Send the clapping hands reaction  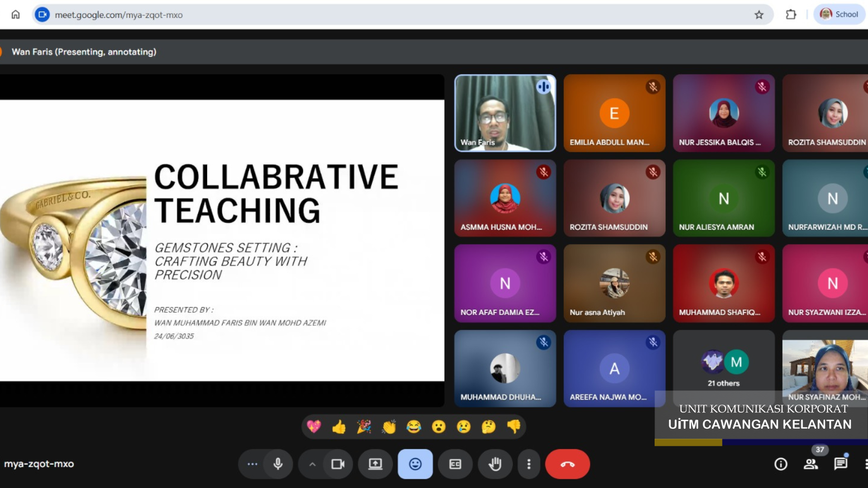[x=389, y=427]
